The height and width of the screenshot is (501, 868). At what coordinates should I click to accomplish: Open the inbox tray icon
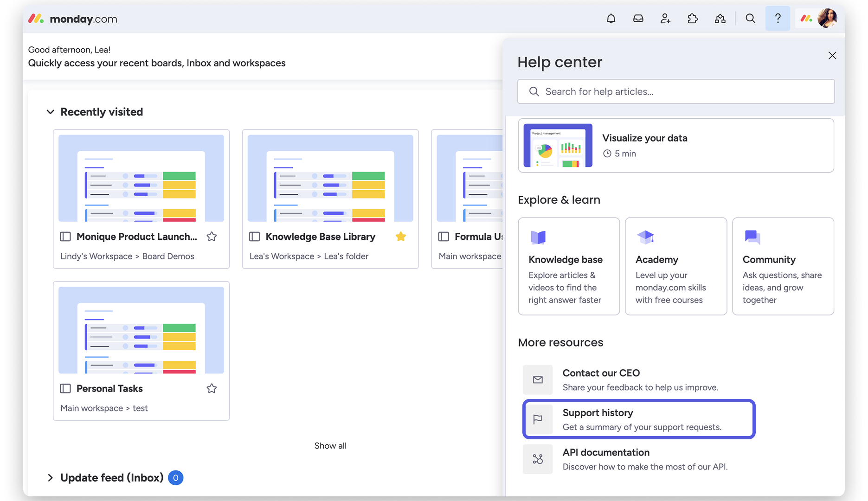tap(638, 19)
